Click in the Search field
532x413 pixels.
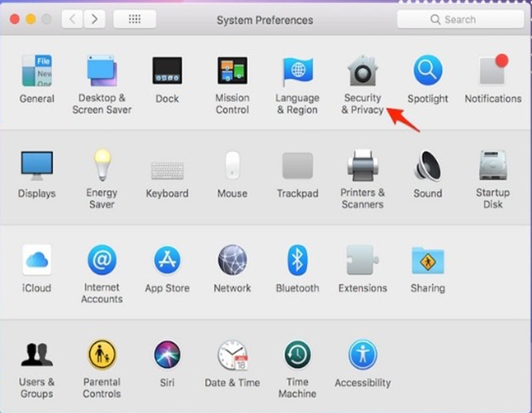(x=460, y=19)
